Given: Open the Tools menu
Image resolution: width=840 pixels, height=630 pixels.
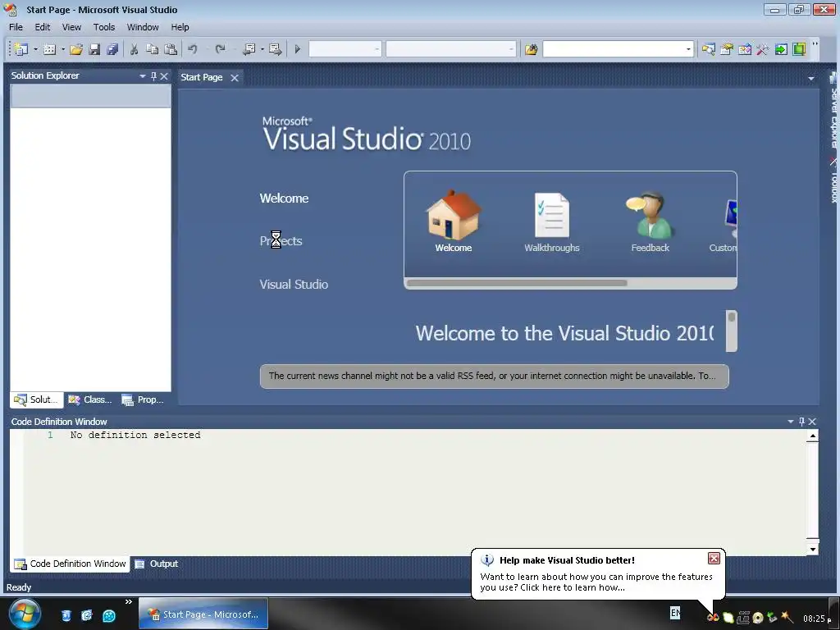Looking at the screenshot, I should click(x=104, y=27).
